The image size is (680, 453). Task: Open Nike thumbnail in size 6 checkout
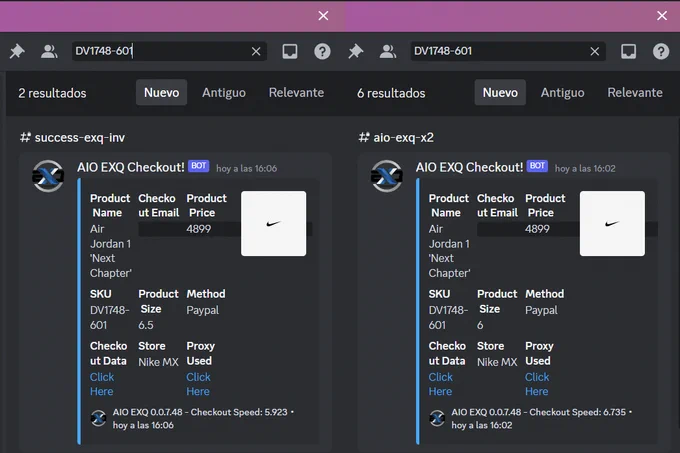[x=612, y=224]
